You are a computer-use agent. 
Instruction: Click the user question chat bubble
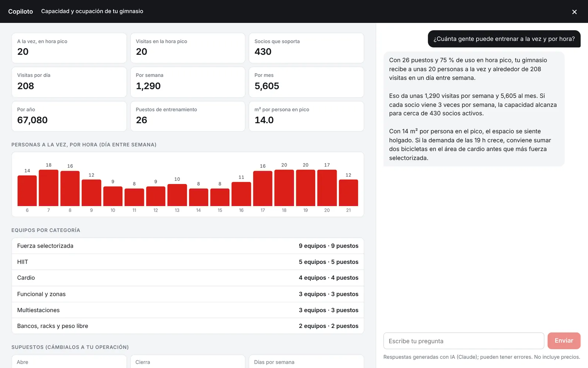pyautogui.click(x=504, y=39)
